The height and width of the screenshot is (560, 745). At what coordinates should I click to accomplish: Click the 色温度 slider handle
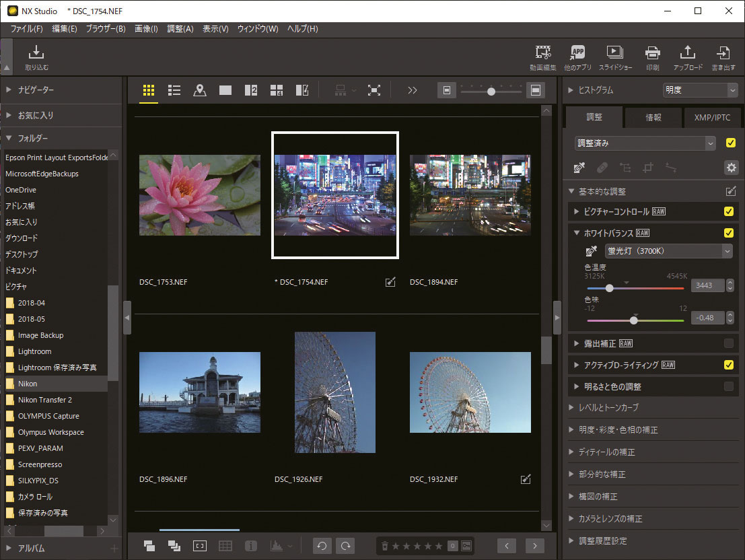(609, 288)
